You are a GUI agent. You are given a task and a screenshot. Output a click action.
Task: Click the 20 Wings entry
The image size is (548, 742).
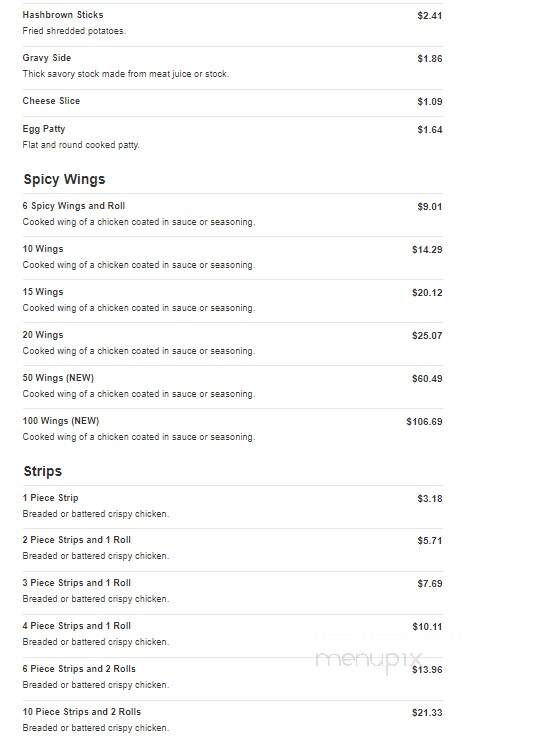click(x=232, y=344)
